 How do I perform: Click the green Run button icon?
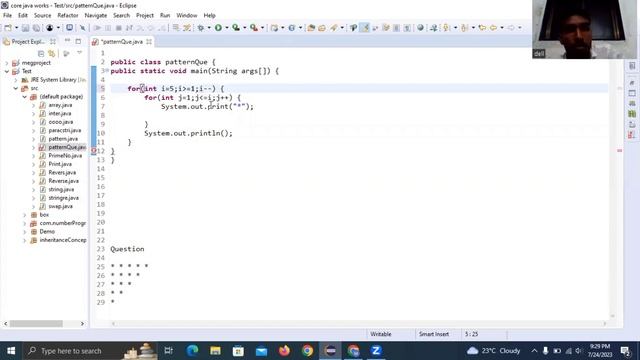[x=218, y=28]
